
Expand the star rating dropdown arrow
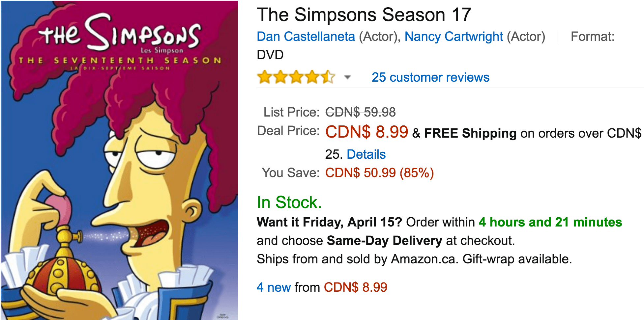347,78
